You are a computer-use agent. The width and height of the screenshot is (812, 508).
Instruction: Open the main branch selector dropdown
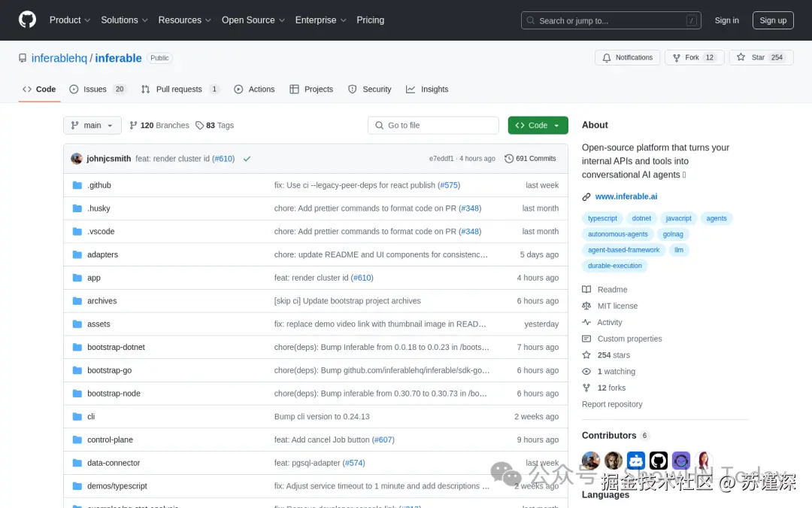pyautogui.click(x=92, y=126)
